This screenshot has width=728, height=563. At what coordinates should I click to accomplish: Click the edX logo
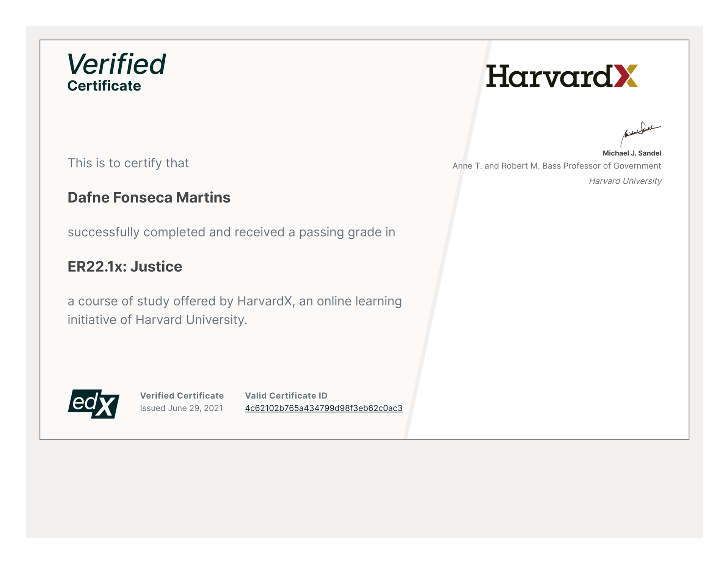94,404
